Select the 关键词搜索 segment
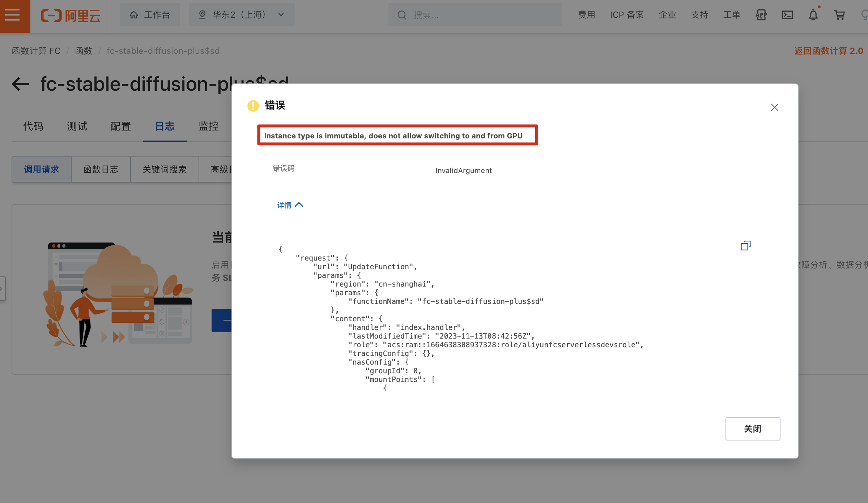 [x=164, y=169]
